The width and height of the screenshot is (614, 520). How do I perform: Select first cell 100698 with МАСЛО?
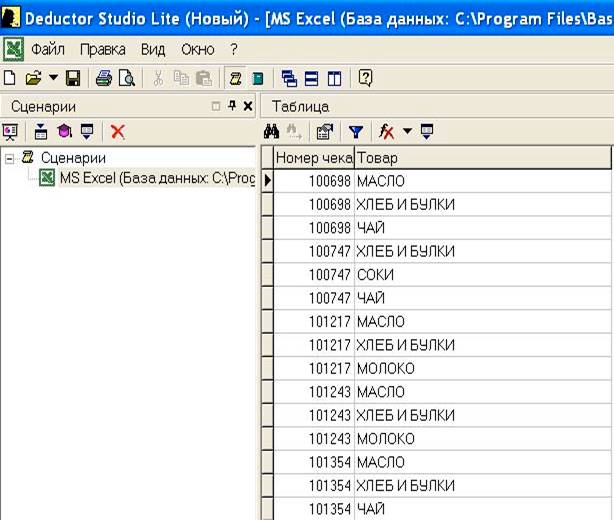314,181
